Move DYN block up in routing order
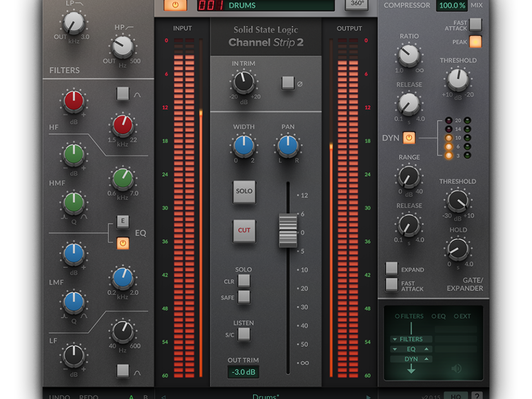Screen dimensions: 532x399 (426, 359)
